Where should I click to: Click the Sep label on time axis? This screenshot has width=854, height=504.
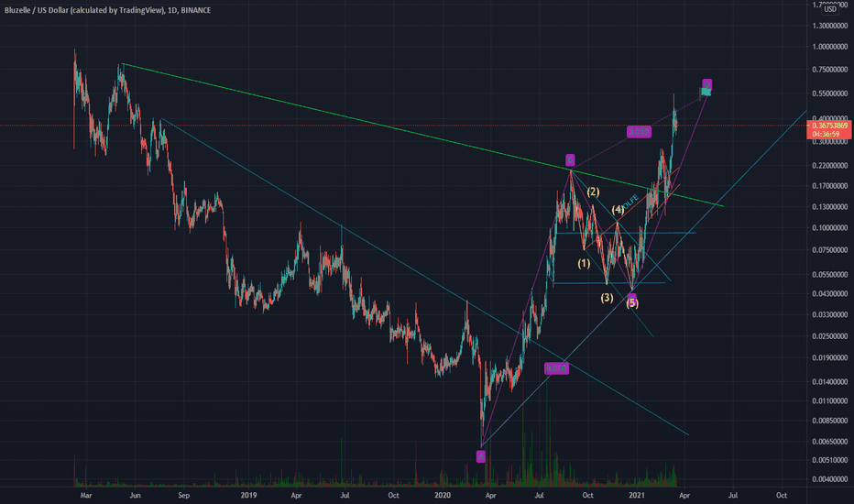point(183,495)
